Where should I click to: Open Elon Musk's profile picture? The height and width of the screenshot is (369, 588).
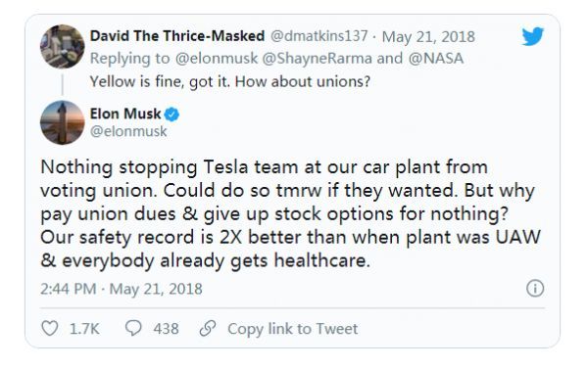(63, 122)
